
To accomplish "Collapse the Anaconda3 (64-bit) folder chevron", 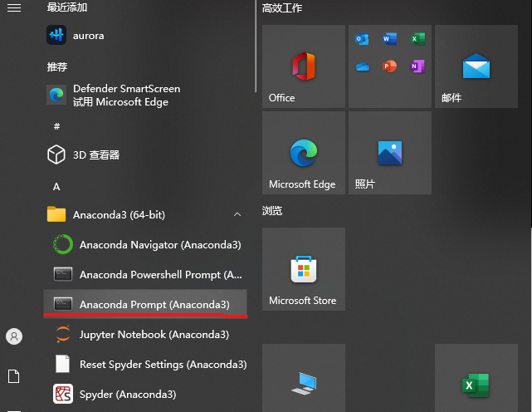I will coord(237,214).
